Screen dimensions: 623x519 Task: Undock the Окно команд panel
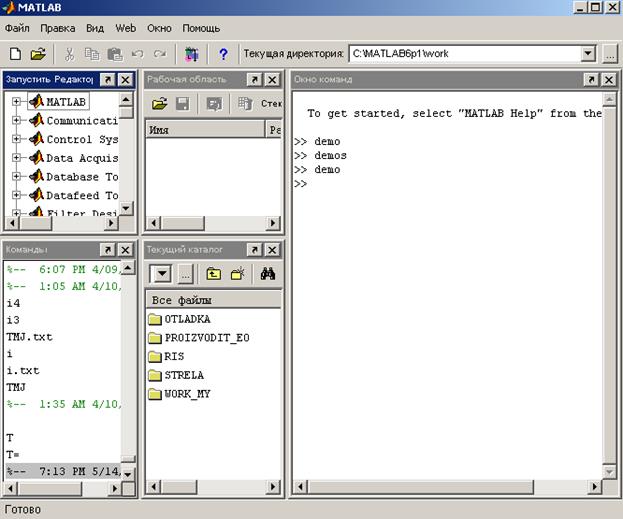(x=591, y=80)
